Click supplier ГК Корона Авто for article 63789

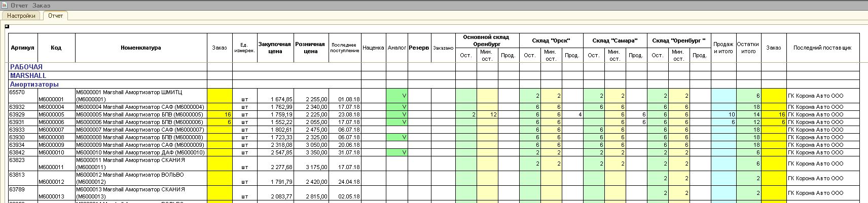(x=815, y=193)
